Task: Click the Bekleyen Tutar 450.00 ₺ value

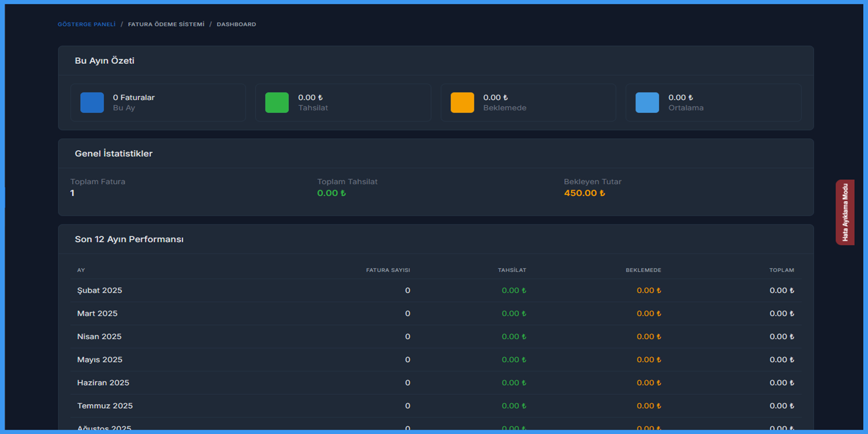Action: (x=584, y=193)
